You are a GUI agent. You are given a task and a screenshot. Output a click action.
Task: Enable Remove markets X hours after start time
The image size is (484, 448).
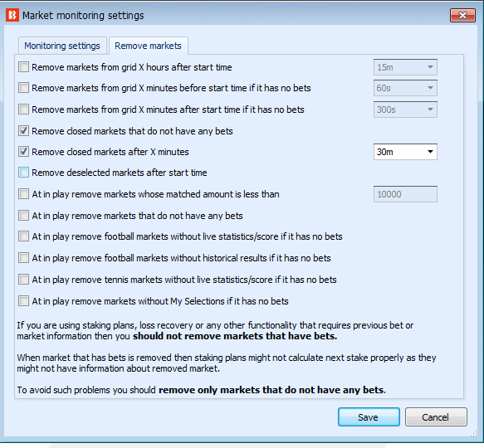tap(23, 67)
